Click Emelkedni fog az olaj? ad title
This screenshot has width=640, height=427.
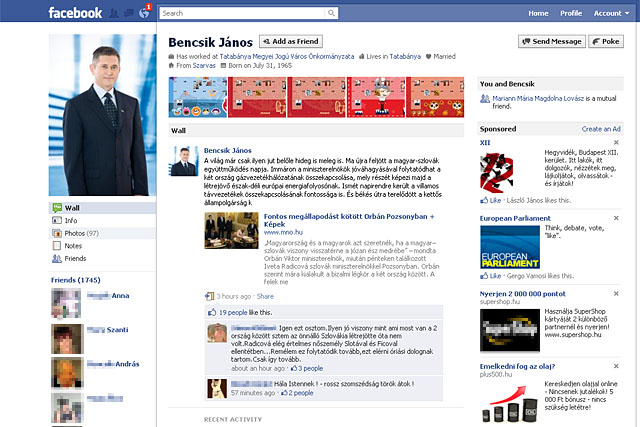point(517,366)
